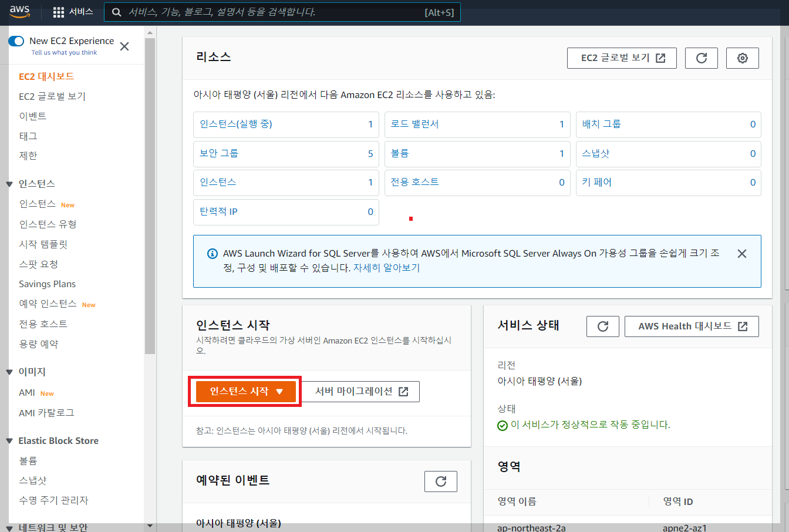Open 시작 템플릿 in sidebar

coord(43,244)
